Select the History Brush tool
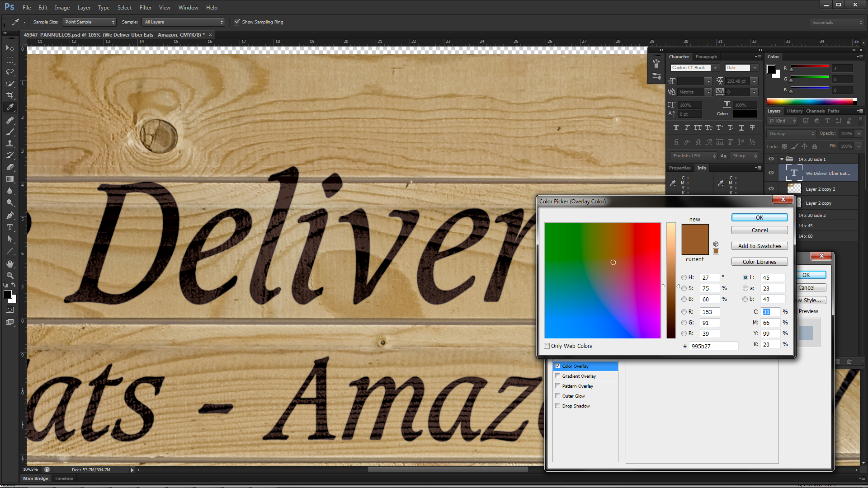This screenshot has width=868, height=488. (9, 155)
